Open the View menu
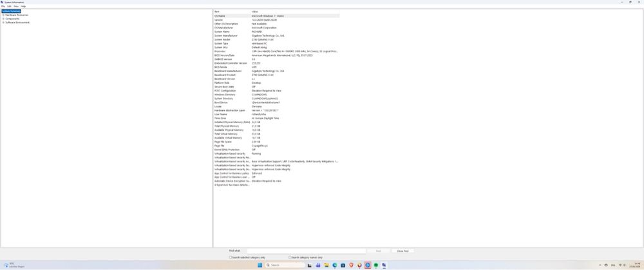Screen dimensions: 644x270 pos(16,6)
